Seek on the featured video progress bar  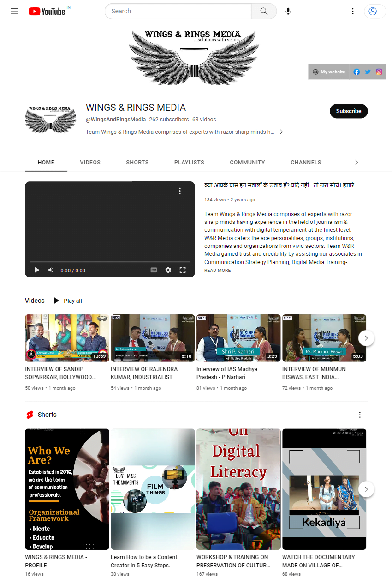click(110, 262)
